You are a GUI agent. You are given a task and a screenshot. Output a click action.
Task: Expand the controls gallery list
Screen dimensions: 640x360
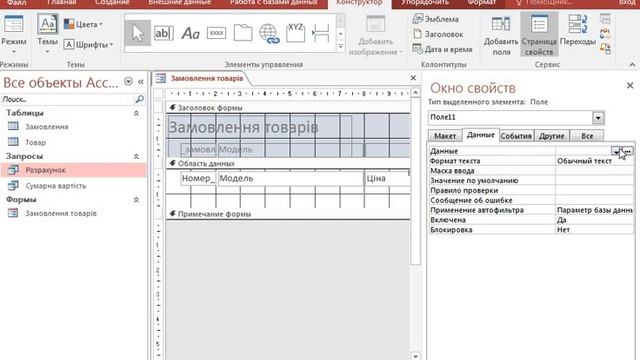341,47
